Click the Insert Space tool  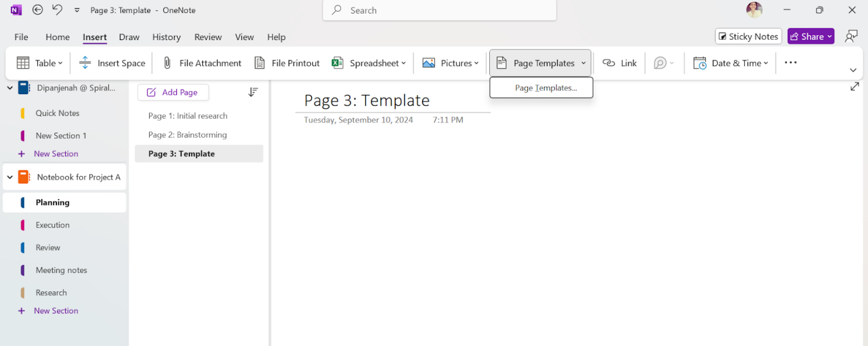pyautogui.click(x=111, y=63)
